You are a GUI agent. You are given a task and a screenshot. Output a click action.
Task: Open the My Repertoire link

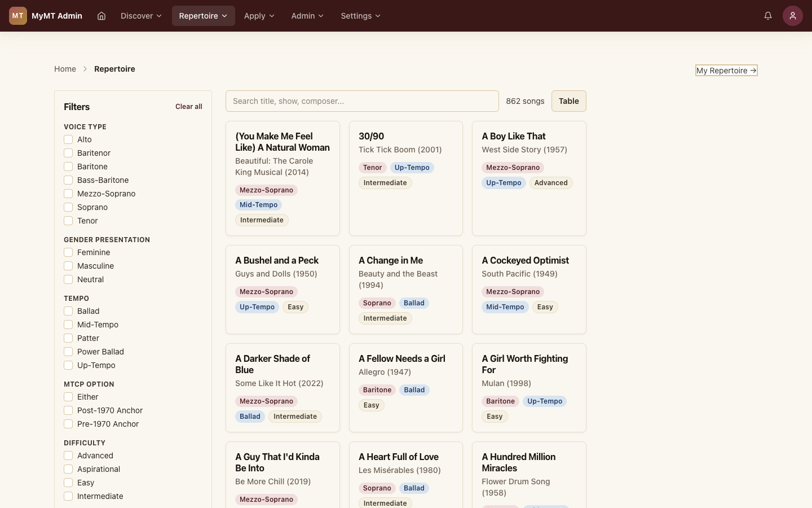[x=726, y=71]
